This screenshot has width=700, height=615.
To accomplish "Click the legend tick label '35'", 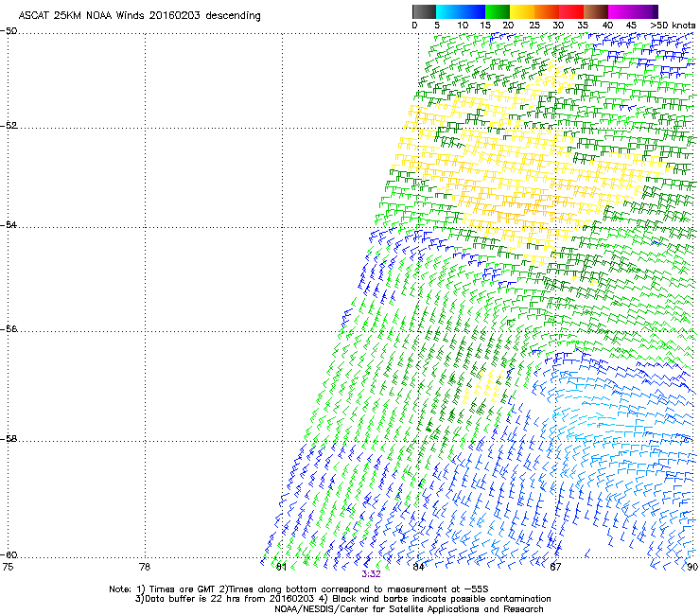I will click(583, 26).
